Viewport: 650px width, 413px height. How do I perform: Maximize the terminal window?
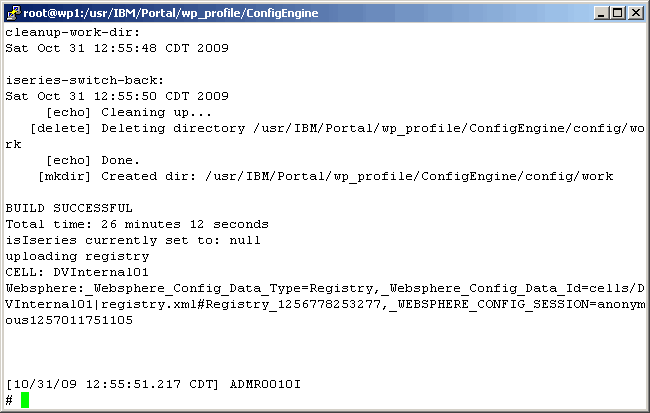(x=617, y=12)
